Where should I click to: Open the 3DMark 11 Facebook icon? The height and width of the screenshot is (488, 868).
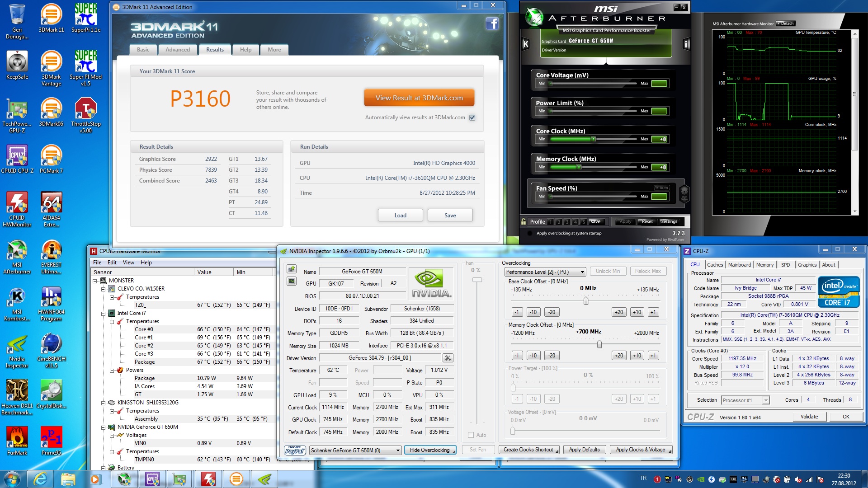492,23
